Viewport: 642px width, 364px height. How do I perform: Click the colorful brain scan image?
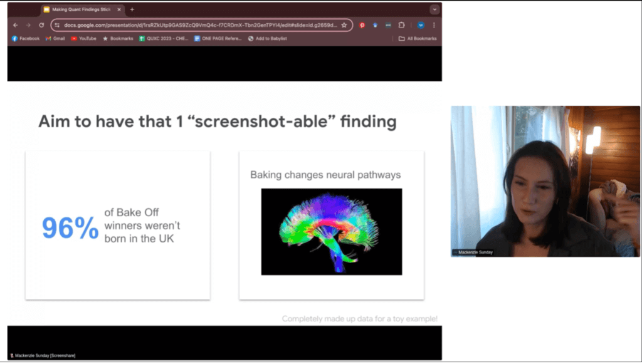tap(331, 231)
